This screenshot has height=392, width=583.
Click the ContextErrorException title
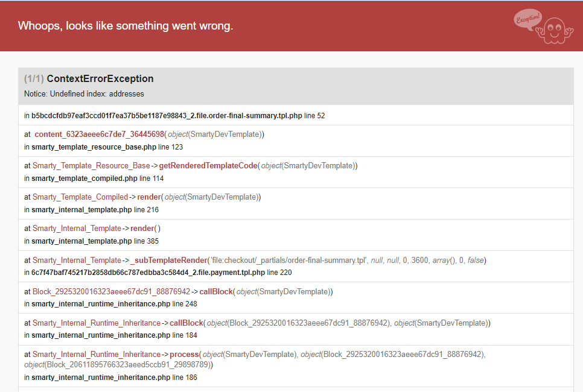(100, 79)
